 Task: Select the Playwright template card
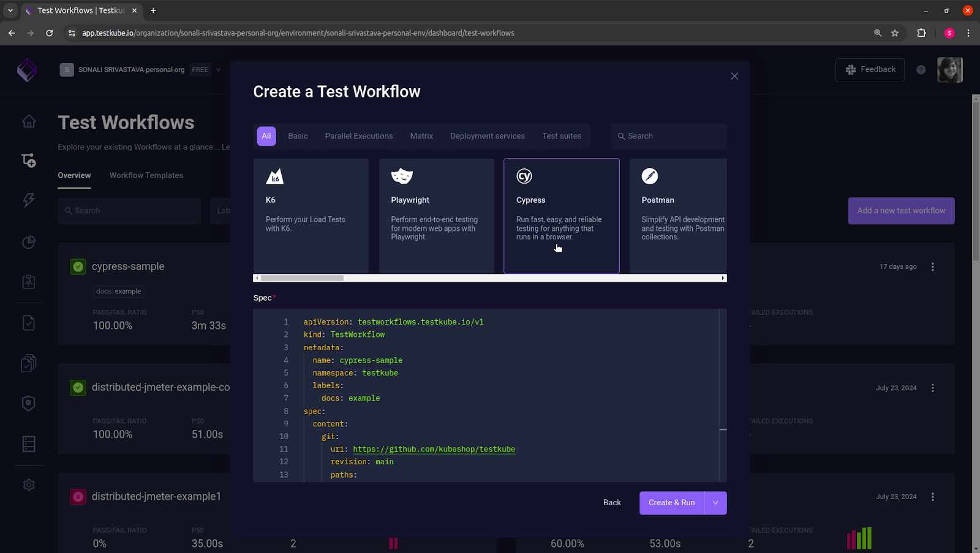[437, 216]
